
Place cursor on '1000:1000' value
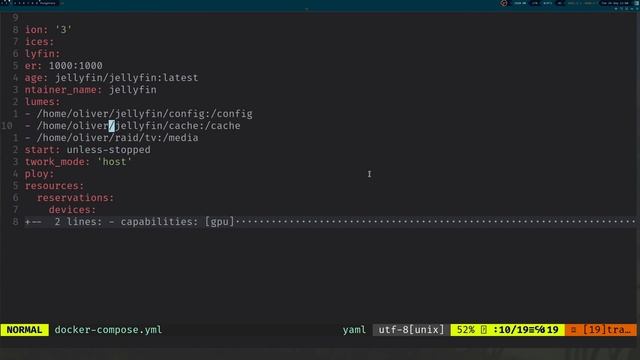pos(76,66)
